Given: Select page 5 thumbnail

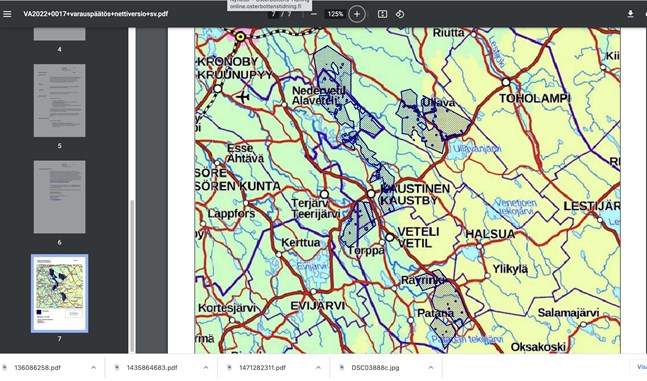Looking at the screenshot, I should click(59, 100).
